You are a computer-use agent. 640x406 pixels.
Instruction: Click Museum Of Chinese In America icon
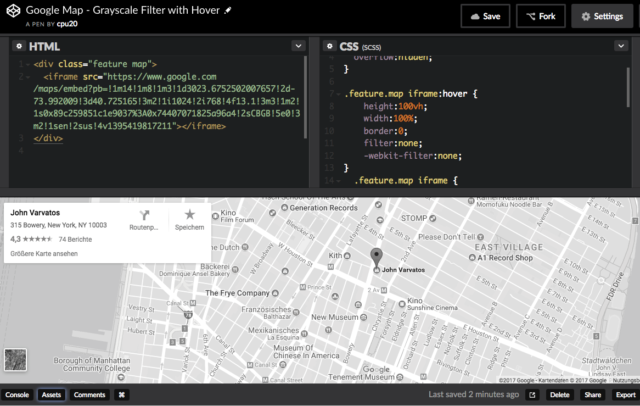tap(282, 364)
